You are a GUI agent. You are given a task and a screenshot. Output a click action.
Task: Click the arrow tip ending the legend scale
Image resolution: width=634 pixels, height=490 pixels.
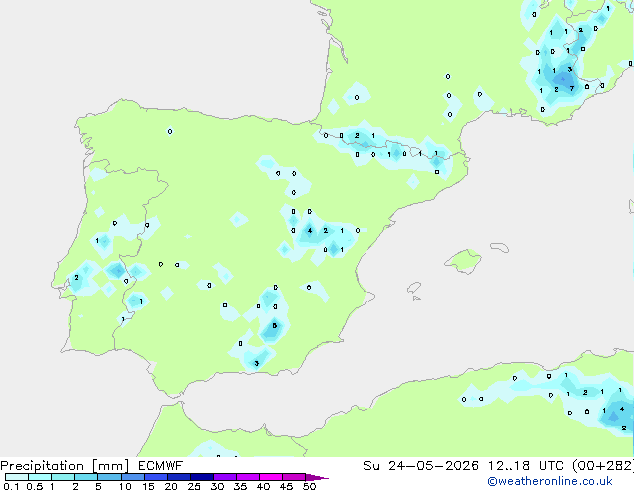point(317,477)
